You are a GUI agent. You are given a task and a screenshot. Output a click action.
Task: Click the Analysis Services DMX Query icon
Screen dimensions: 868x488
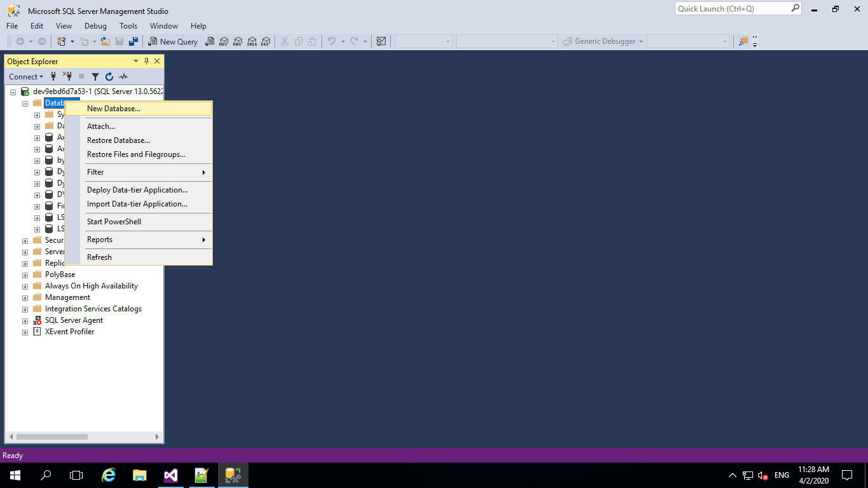[x=238, y=41]
